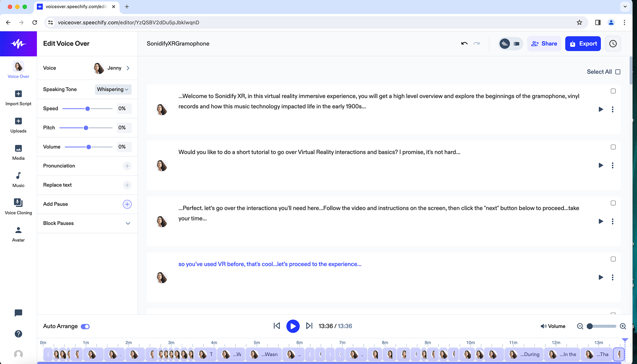Open Import Script in sidebar
Viewport: 637px width, 364px height.
click(x=18, y=98)
